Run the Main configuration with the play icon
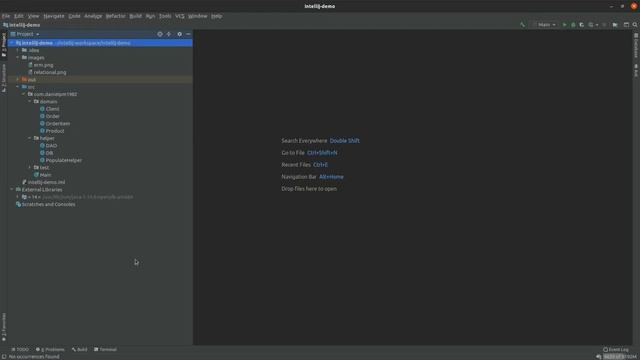The image size is (640, 360). [x=564, y=25]
